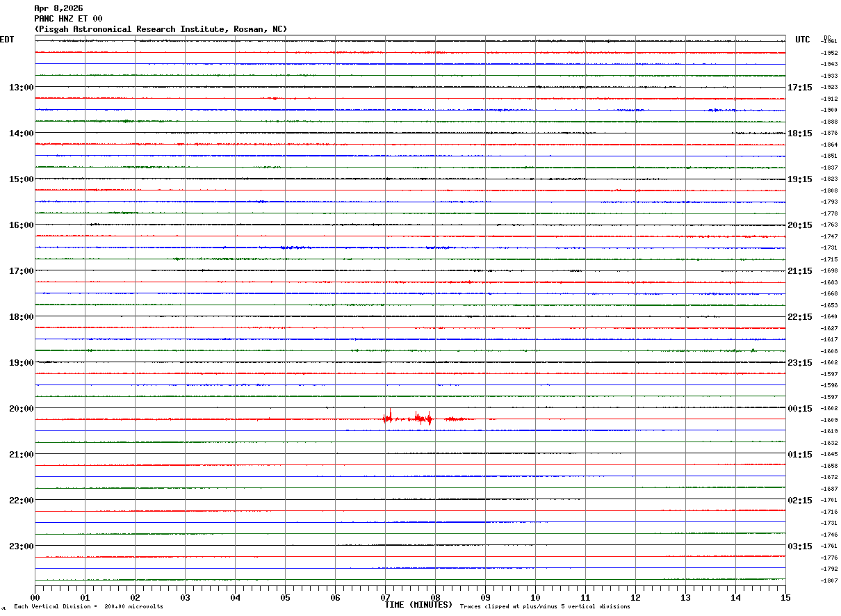This screenshot has height=616, width=841.
Task: Click the 13:00 EDT time label
Action: point(21,88)
